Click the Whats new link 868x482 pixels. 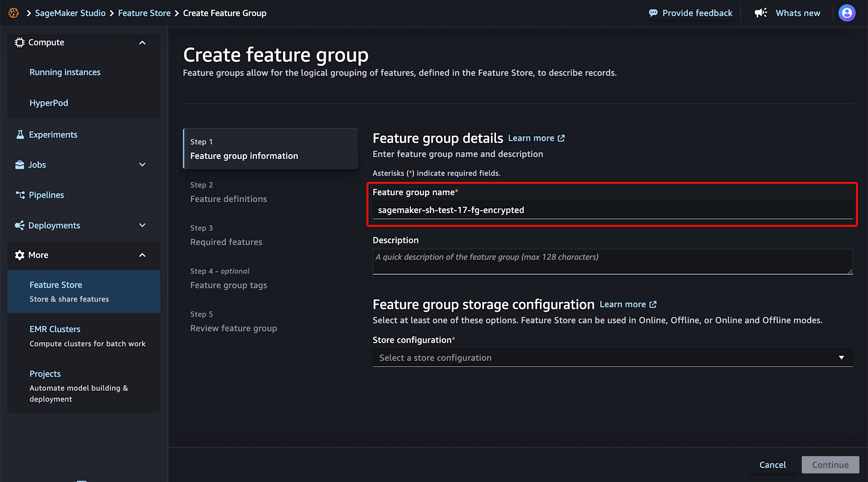(798, 13)
